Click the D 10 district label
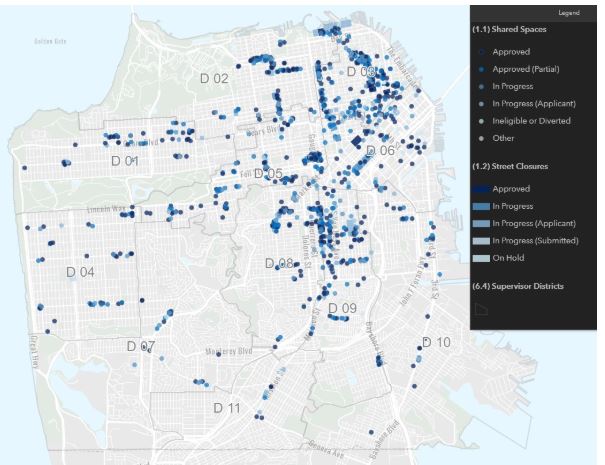 pos(436,342)
